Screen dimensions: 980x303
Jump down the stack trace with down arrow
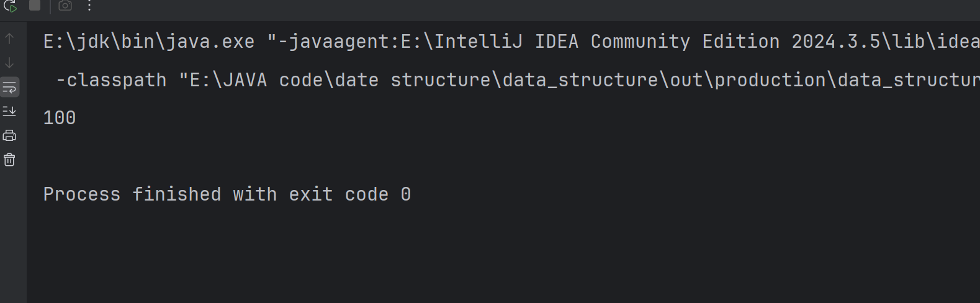(10, 63)
